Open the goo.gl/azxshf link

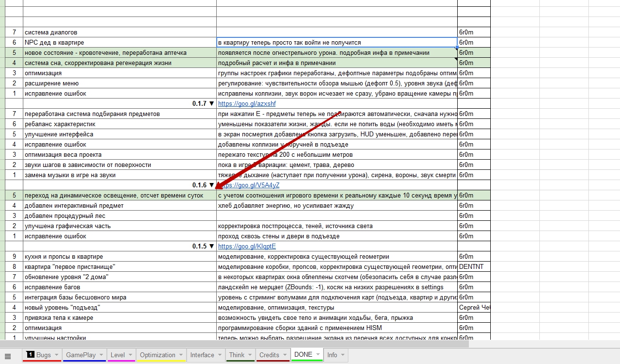247,103
